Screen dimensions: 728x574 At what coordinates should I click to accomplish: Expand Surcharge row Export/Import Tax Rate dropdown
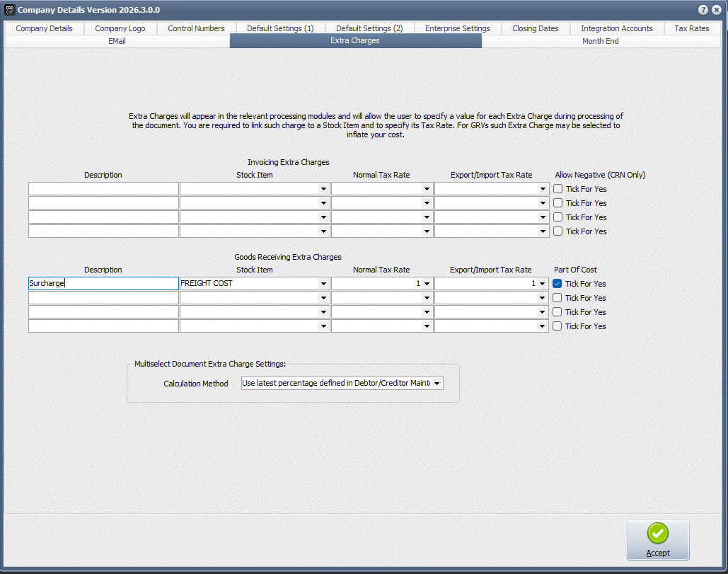[x=543, y=284]
